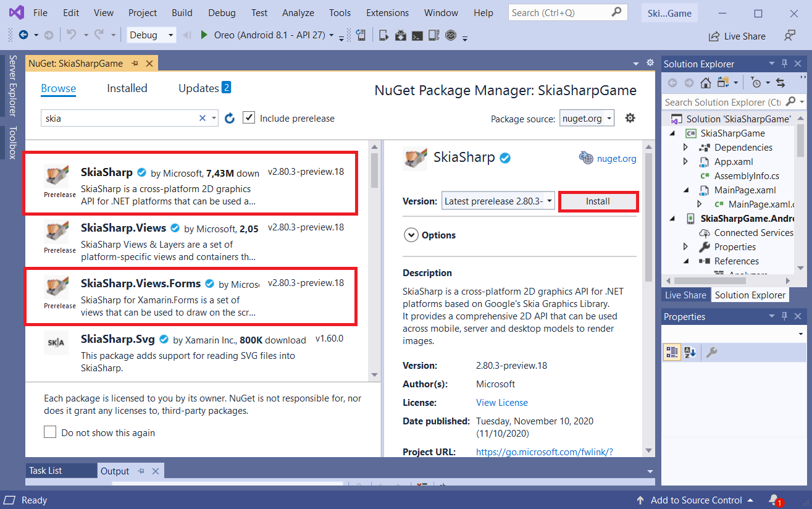Screen dimensions: 812x509
Task: Click Sync with Active Document in Solution Explorer
Action: tap(780, 82)
